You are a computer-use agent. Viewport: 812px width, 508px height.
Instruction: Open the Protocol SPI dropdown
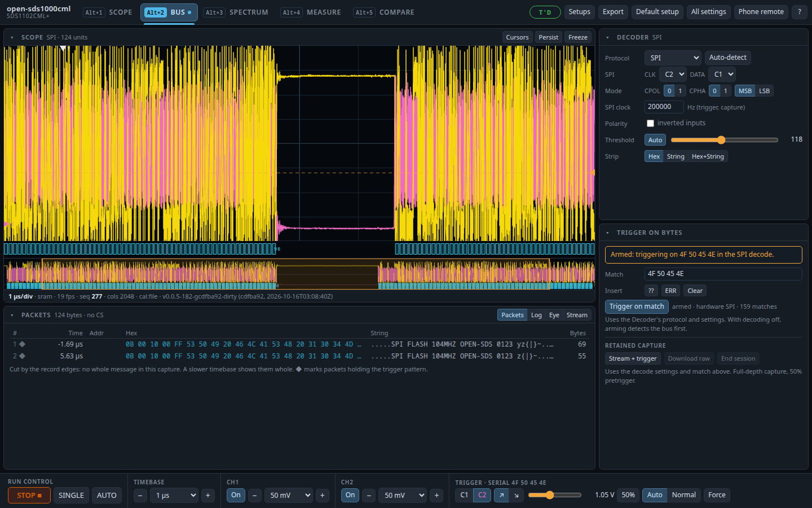[673, 58]
